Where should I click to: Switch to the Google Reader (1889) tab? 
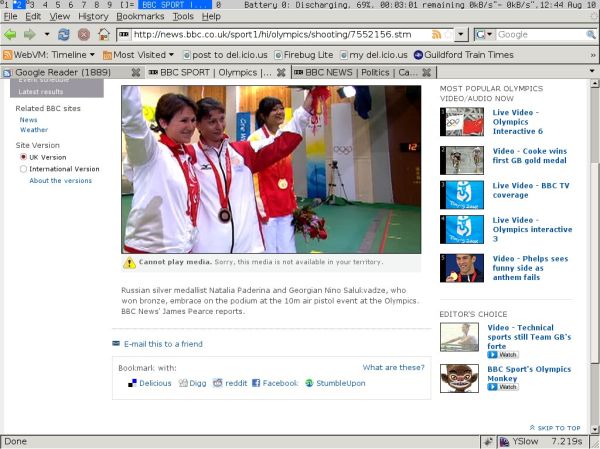point(63,72)
